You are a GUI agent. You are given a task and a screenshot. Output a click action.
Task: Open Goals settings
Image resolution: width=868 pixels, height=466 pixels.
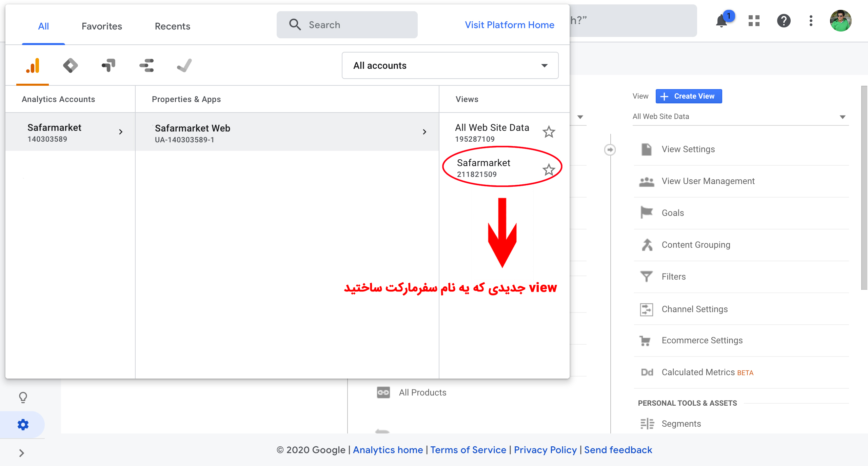pos(673,213)
